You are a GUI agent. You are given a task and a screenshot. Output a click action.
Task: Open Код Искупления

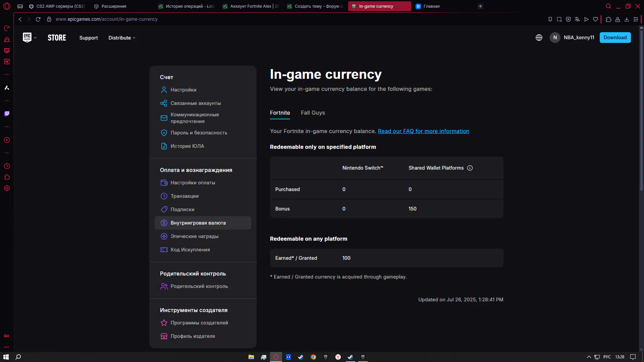[203, 250]
